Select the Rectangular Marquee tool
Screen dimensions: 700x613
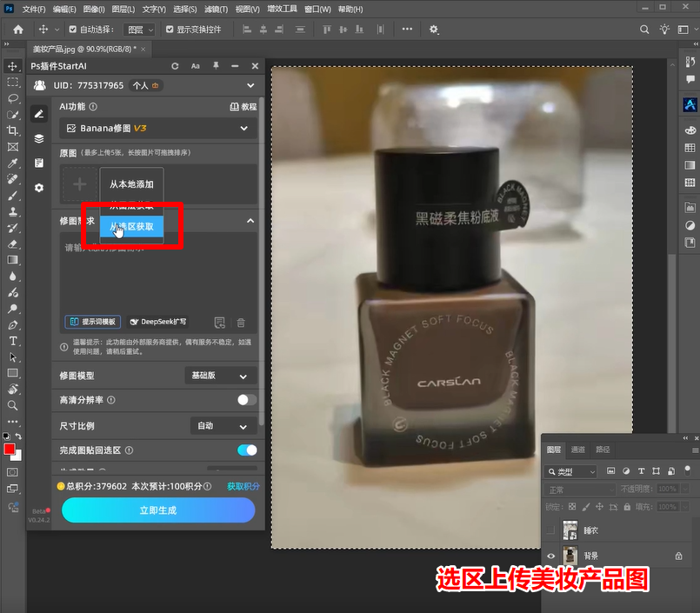pos(12,83)
